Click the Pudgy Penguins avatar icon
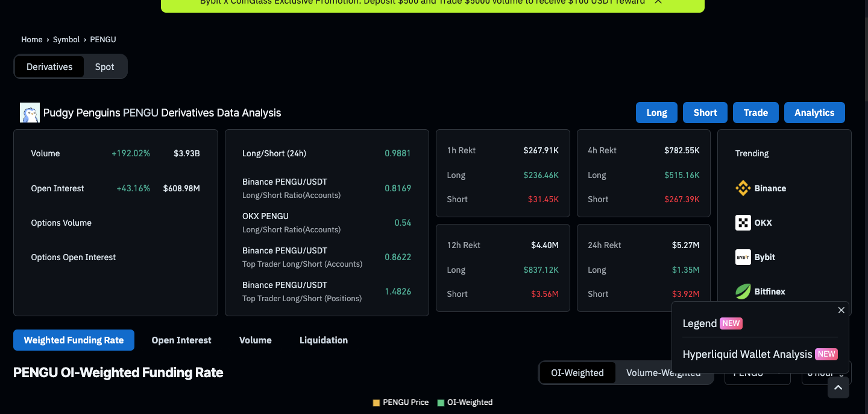868x414 pixels. [30, 113]
